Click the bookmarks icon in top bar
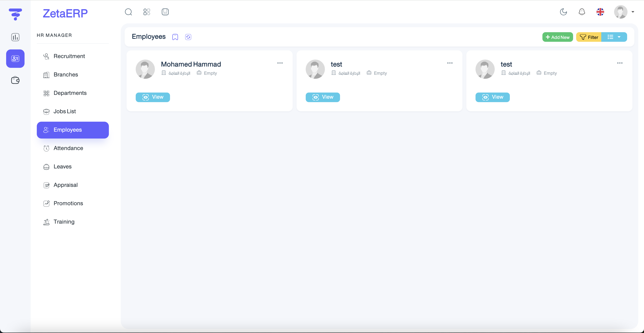The image size is (644, 333). 165,12
